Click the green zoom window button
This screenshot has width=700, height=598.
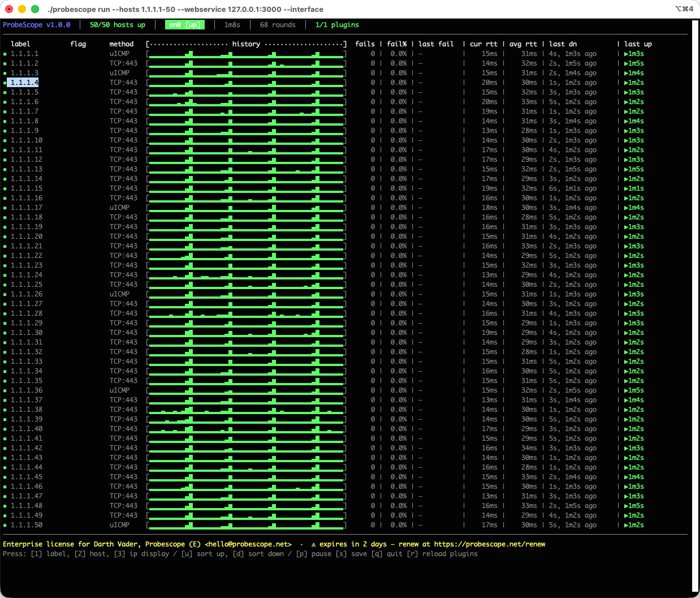point(34,9)
